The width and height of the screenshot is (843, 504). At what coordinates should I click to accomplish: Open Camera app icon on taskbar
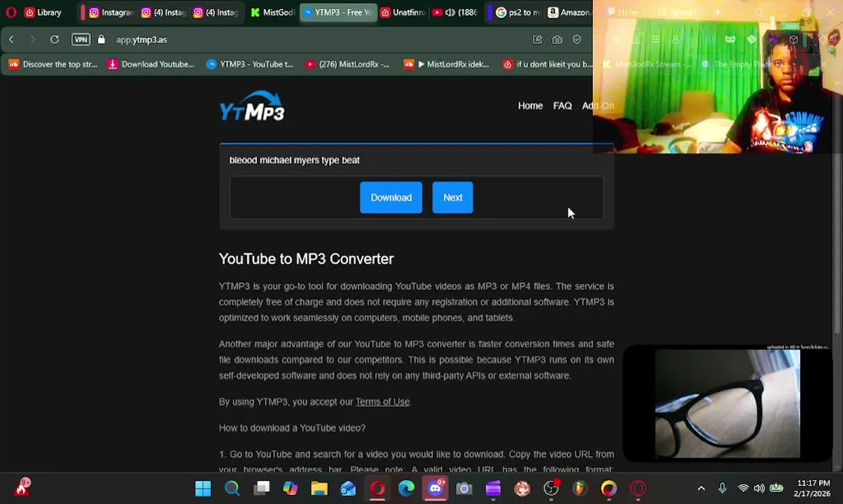464,489
